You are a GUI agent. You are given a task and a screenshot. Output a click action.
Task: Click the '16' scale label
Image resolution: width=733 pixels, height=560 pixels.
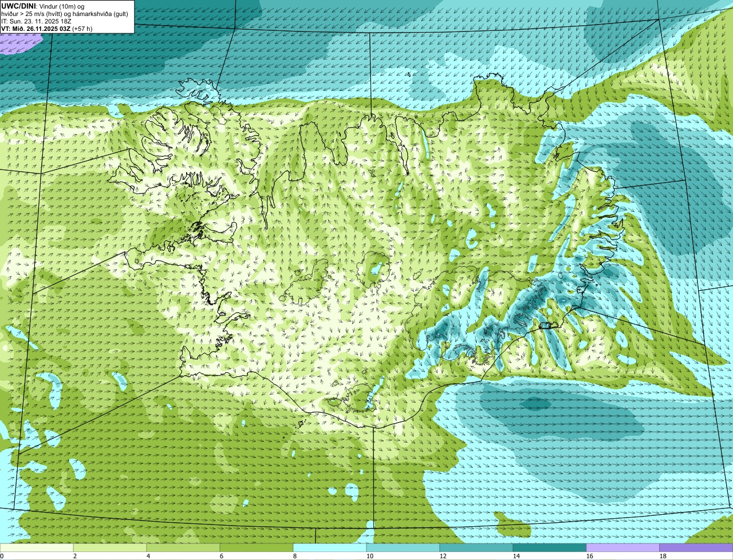pos(590,556)
